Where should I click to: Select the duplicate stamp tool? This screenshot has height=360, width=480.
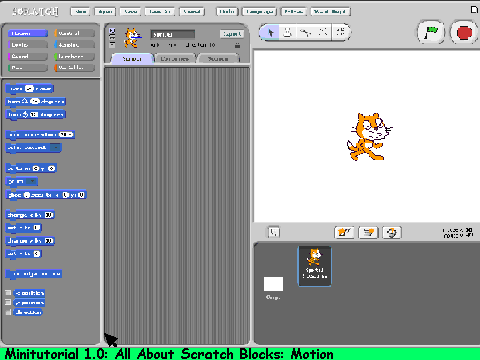(288, 32)
